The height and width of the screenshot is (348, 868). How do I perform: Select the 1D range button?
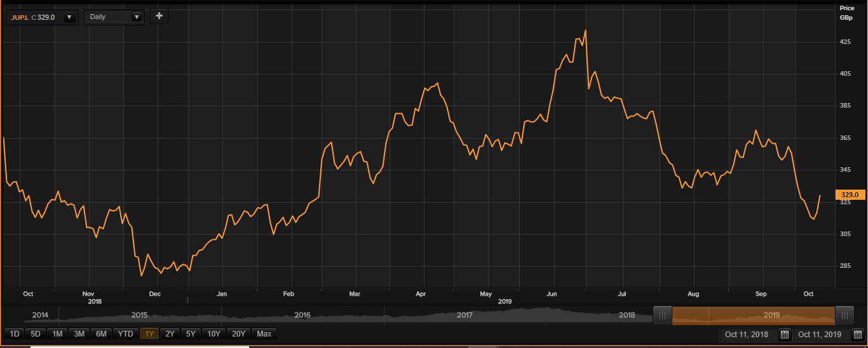coord(14,334)
